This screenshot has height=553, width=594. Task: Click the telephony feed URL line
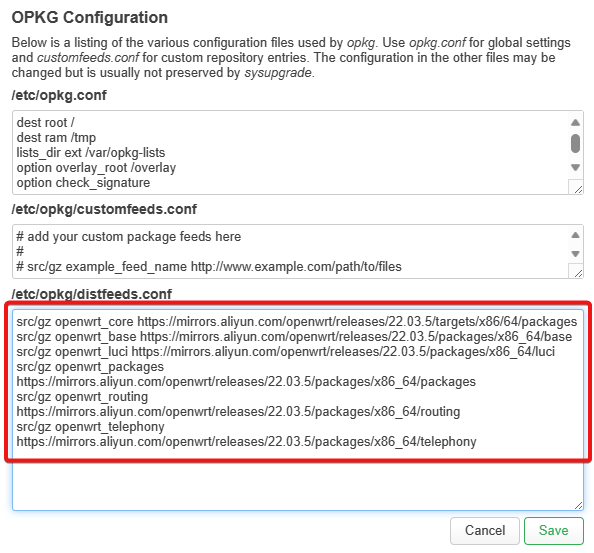(246, 442)
